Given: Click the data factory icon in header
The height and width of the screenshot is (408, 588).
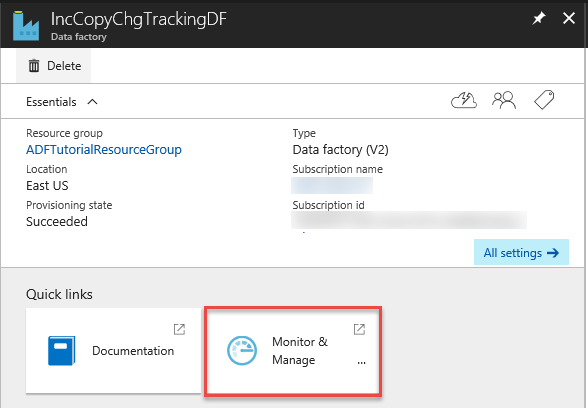Looking at the screenshot, I should click(x=26, y=26).
